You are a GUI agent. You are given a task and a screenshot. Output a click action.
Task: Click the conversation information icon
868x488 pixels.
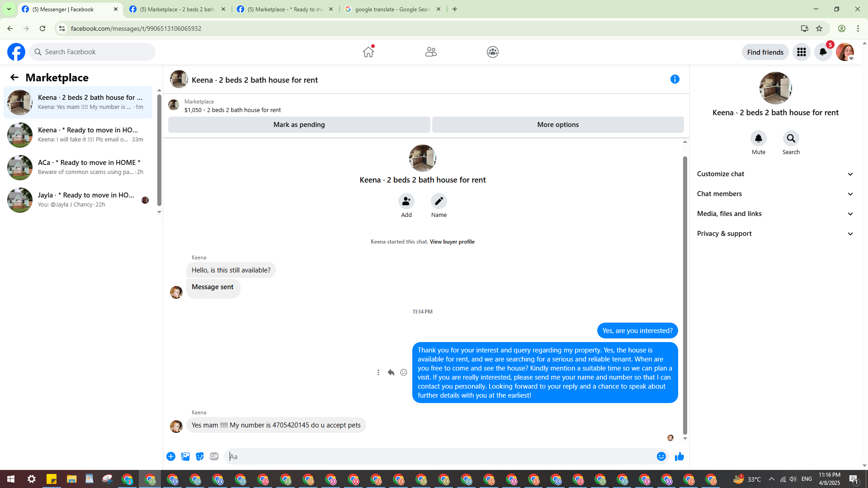675,80
